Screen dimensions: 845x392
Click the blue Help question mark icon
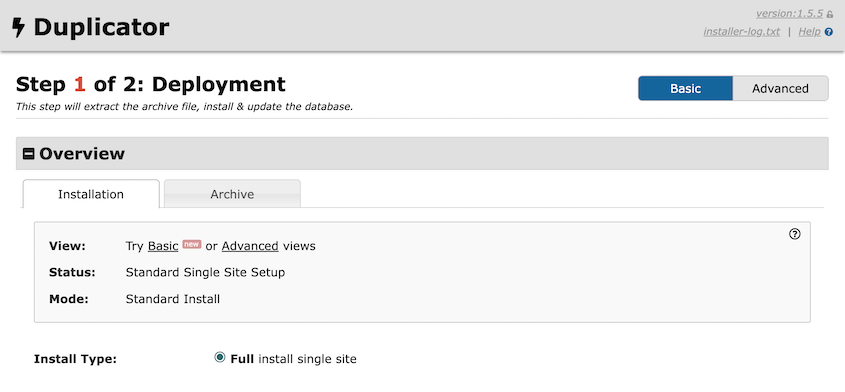coord(829,32)
